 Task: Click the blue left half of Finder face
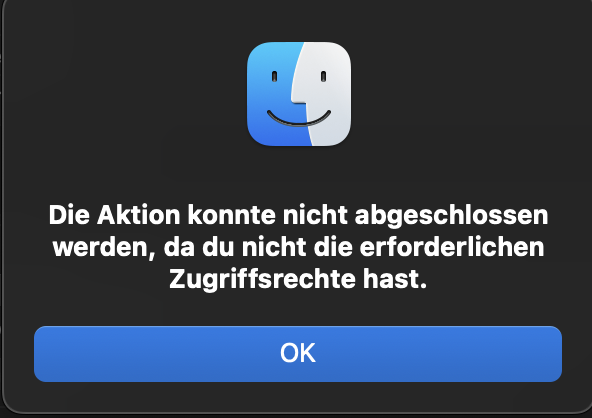(x=270, y=94)
